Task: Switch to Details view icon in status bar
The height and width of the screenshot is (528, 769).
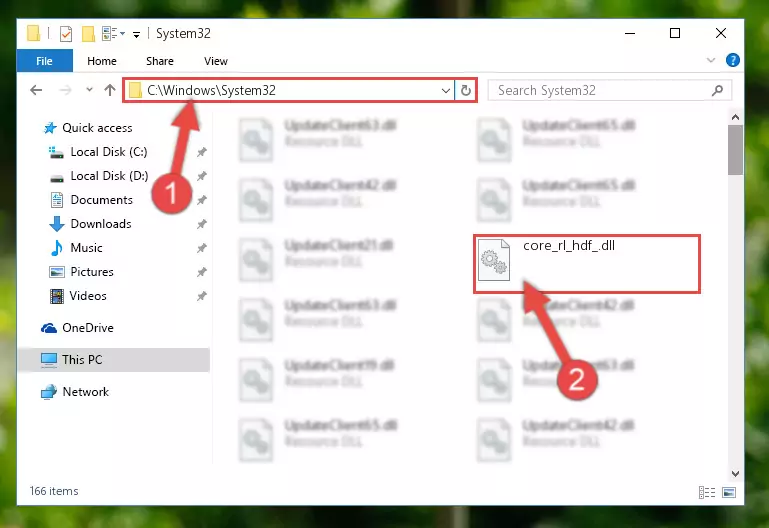Action: click(707, 492)
